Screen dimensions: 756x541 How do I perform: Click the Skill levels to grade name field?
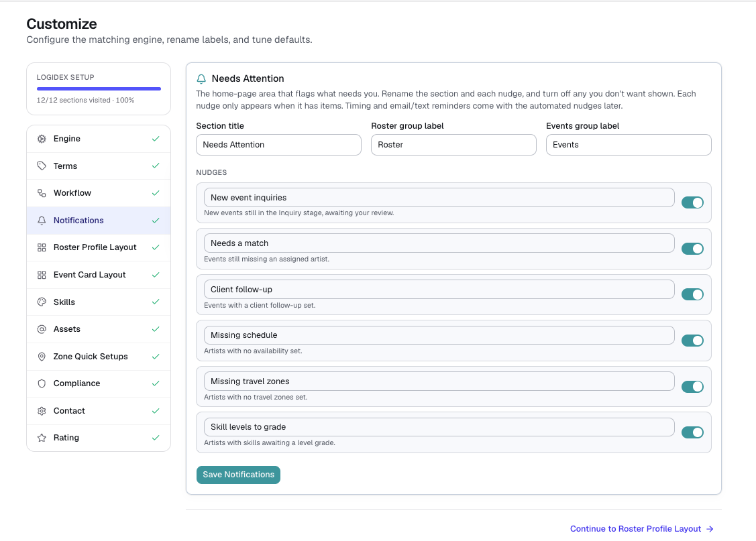439,427
